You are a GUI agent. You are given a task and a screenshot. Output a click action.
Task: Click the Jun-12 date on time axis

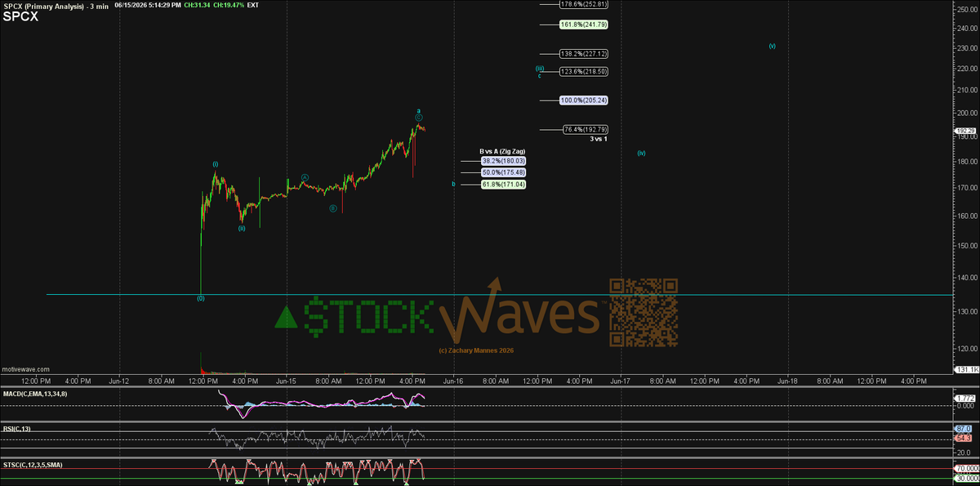click(x=119, y=381)
